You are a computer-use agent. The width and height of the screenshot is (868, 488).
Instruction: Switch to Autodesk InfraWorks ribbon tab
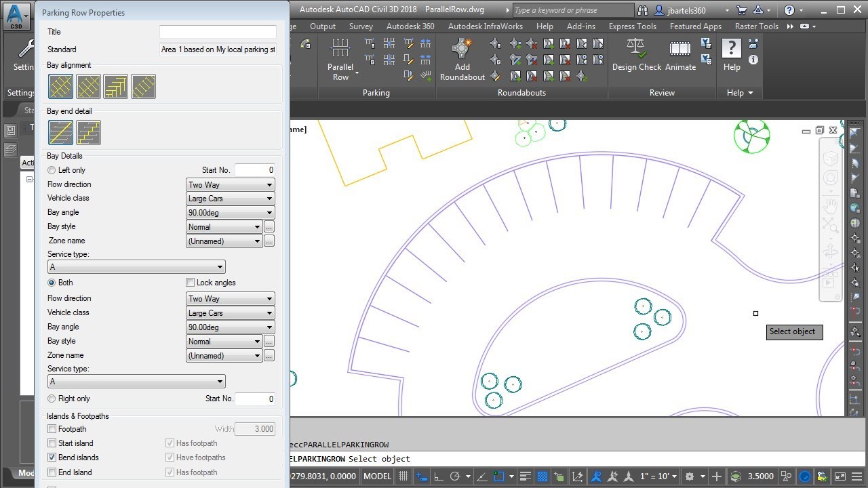click(x=486, y=26)
